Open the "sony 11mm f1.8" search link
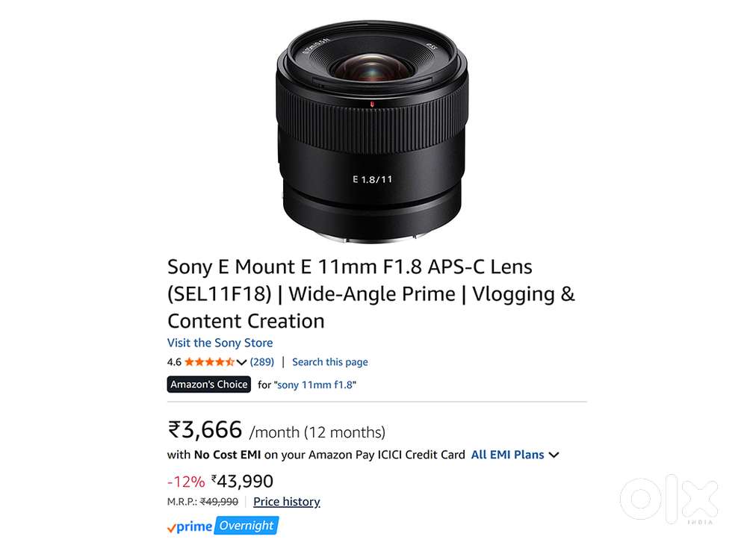The height and width of the screenshot is (560, 747). click(x=316, y=385)
